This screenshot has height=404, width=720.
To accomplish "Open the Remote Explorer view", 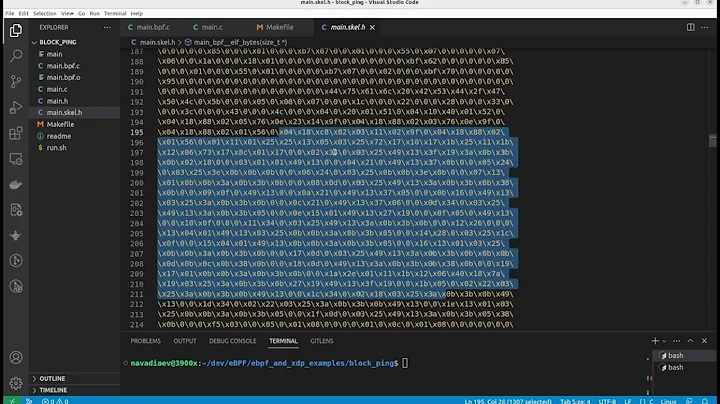I will click(x=16, y=159).
